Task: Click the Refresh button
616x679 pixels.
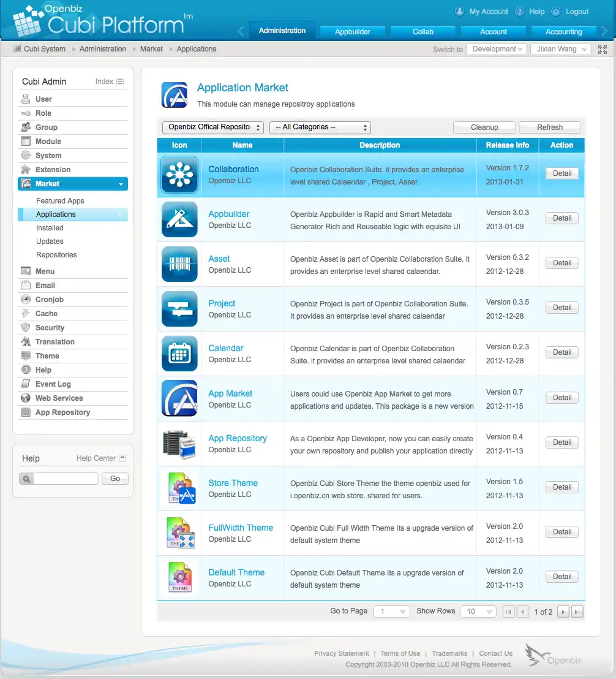Action: click(x=550, y=127)
